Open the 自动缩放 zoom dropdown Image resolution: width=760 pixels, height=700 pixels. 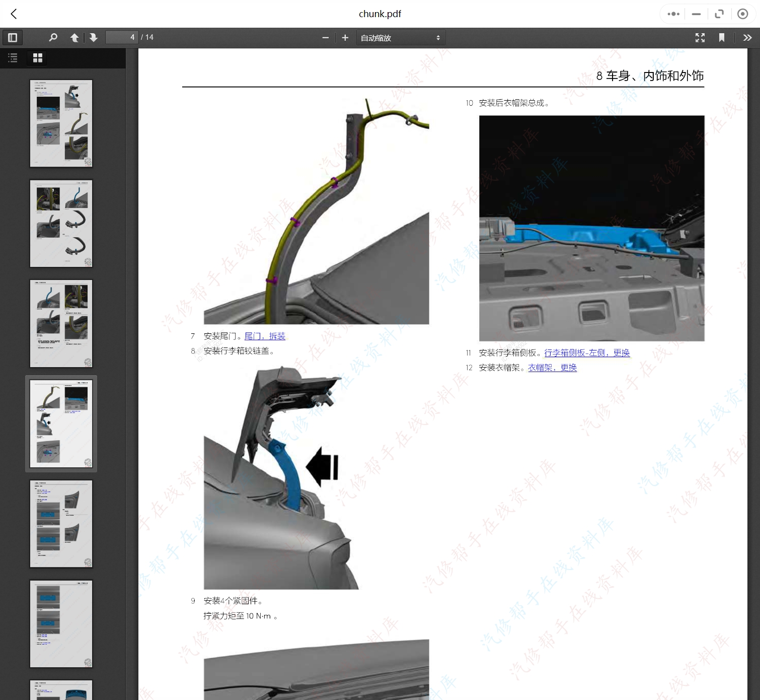coord(401,38)
